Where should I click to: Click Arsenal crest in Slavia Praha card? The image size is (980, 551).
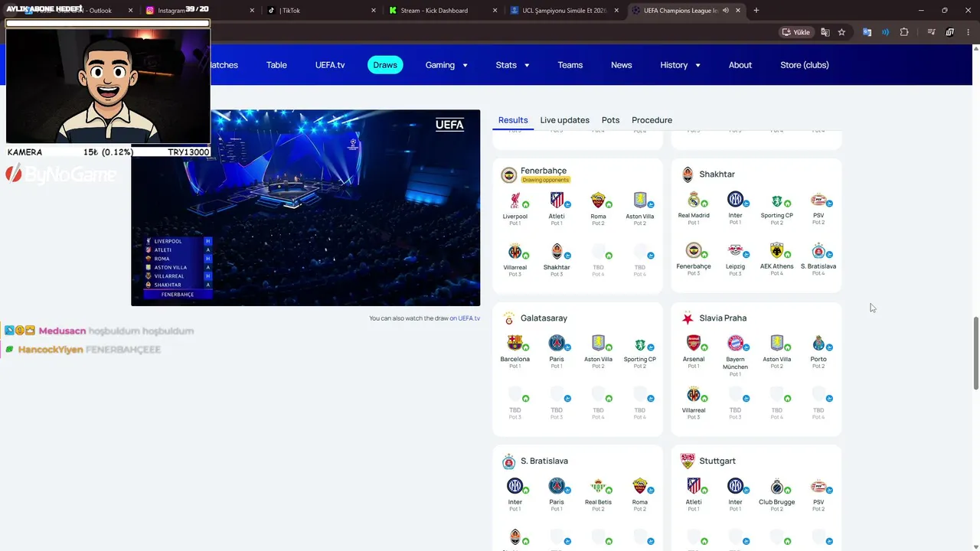[x=694, y=344]
